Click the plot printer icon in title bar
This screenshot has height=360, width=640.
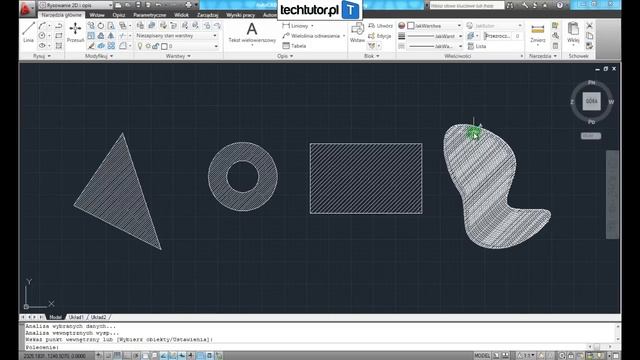point(188,5)
